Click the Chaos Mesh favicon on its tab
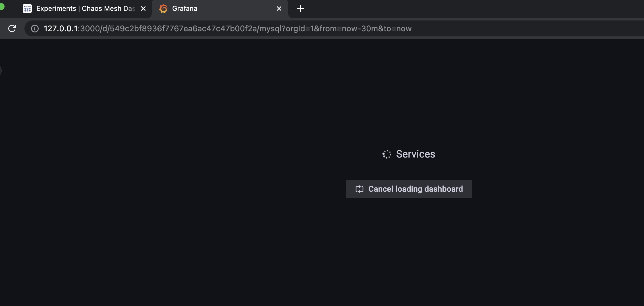This screenshot has width=644, height=306. pos(27,9)
